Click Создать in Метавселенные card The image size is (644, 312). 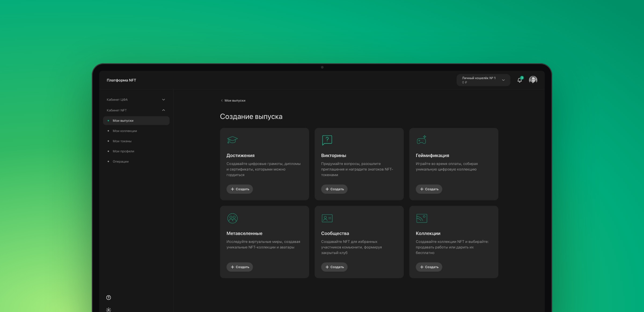[x=240, y=267]
